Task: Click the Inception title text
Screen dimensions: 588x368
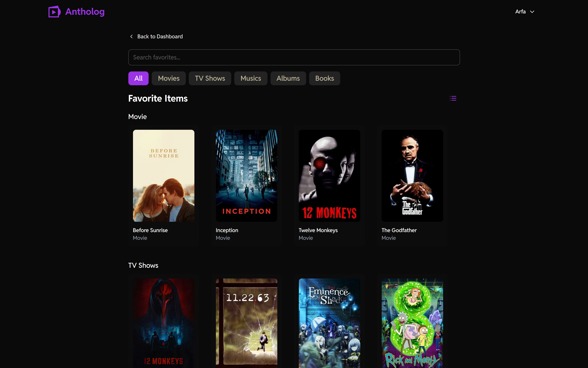Action: [227, 230]
